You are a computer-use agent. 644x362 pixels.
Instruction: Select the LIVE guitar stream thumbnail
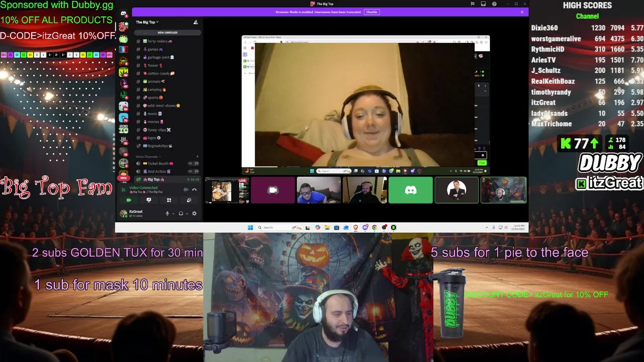click(x=227, y=190)
